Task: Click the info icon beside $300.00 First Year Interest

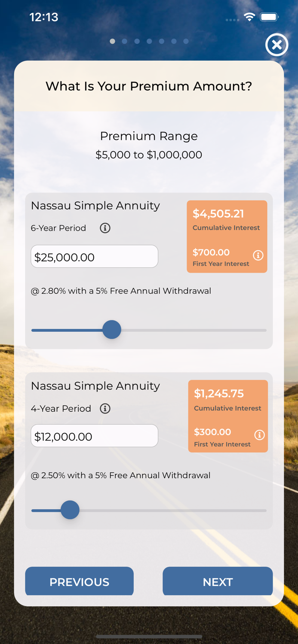Action: (260, 435)
